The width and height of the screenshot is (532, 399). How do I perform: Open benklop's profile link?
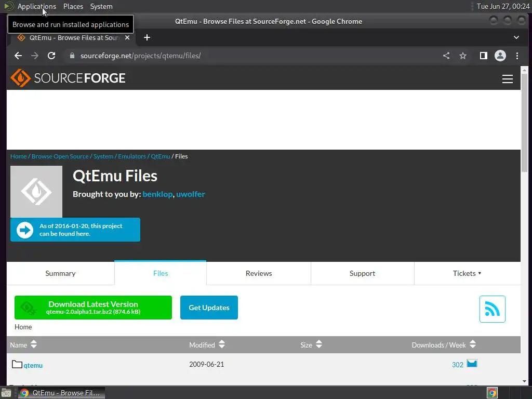click(x=157, y=194)
